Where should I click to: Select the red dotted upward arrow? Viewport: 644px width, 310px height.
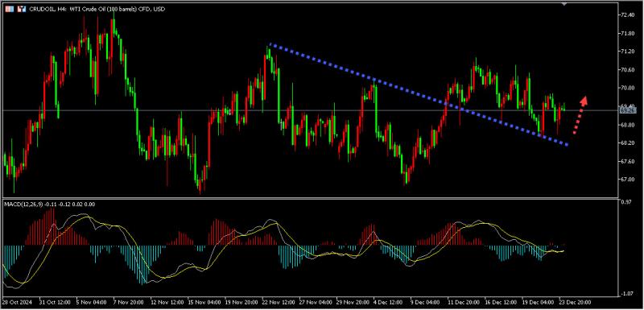[x=580, y=115]
